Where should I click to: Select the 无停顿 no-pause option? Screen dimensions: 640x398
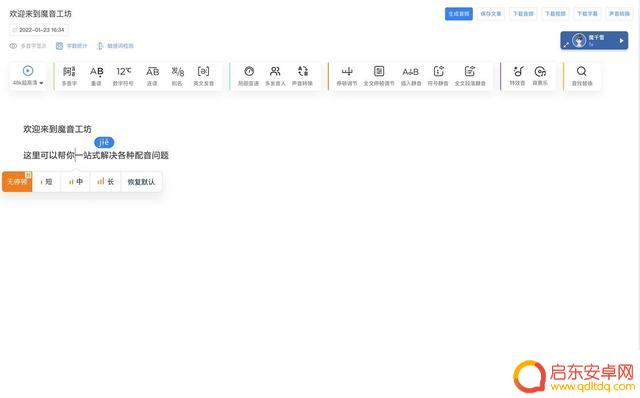(17, 182)
